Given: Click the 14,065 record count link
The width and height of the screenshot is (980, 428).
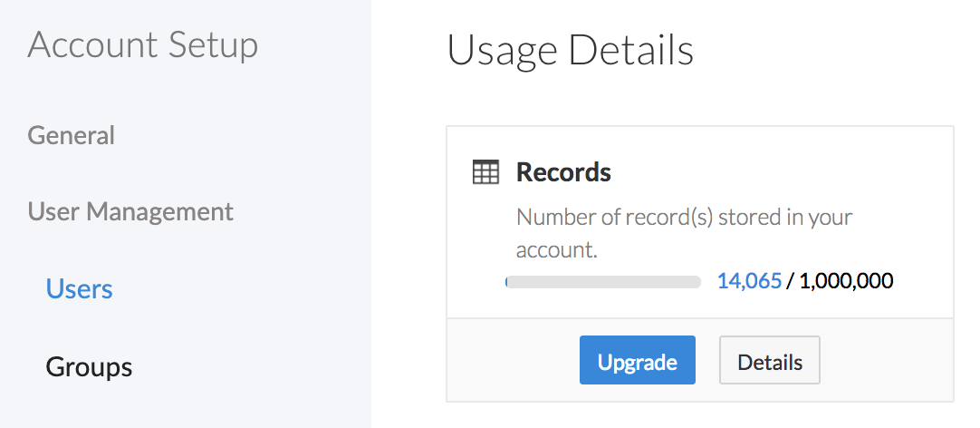Looking at the screenshot, I should (749, 281).
